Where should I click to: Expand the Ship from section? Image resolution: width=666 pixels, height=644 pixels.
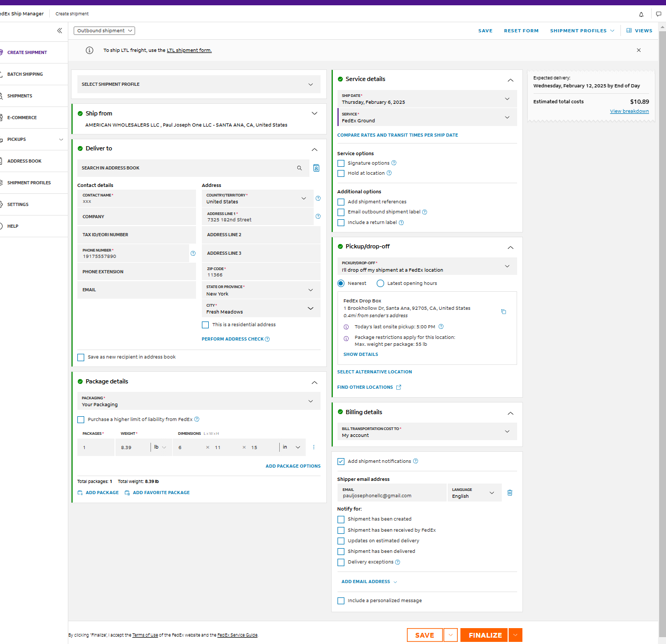(314, 113)
